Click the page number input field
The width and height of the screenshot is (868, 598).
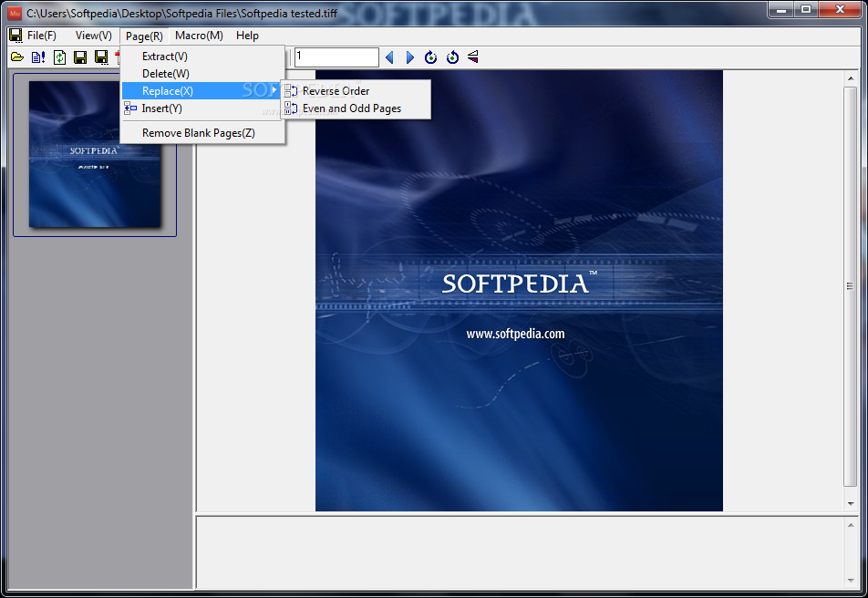pos(336,57)
